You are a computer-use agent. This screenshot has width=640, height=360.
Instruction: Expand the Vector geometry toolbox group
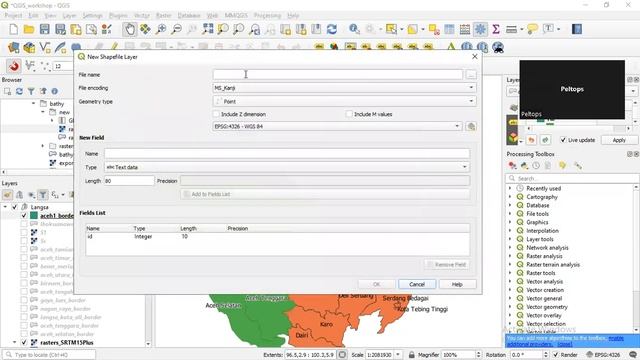510,307
